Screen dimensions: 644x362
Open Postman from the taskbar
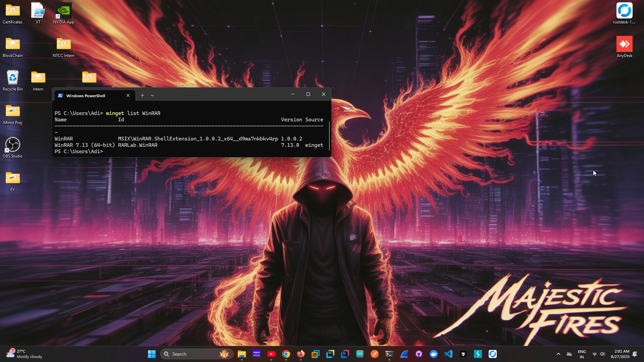click(x=375, y=354)
